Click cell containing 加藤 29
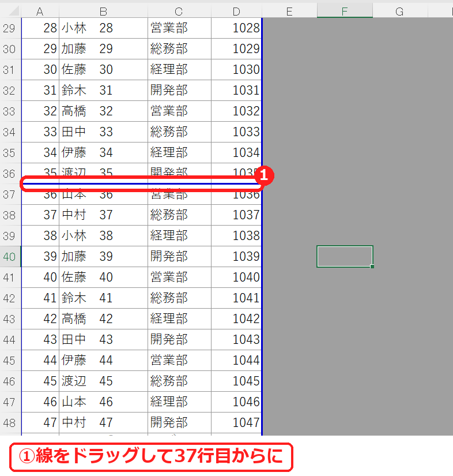 point(103,49)
